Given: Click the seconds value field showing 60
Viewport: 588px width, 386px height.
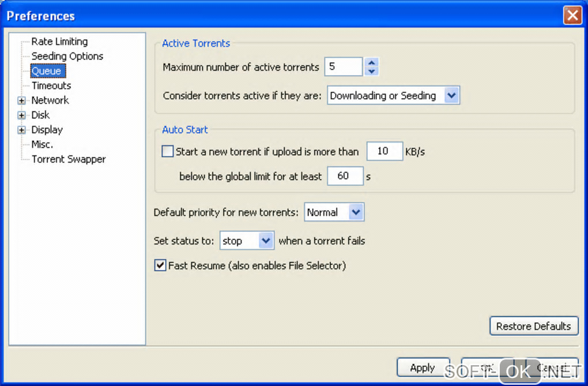Looking at the screenshot, I should coord(345,176).
